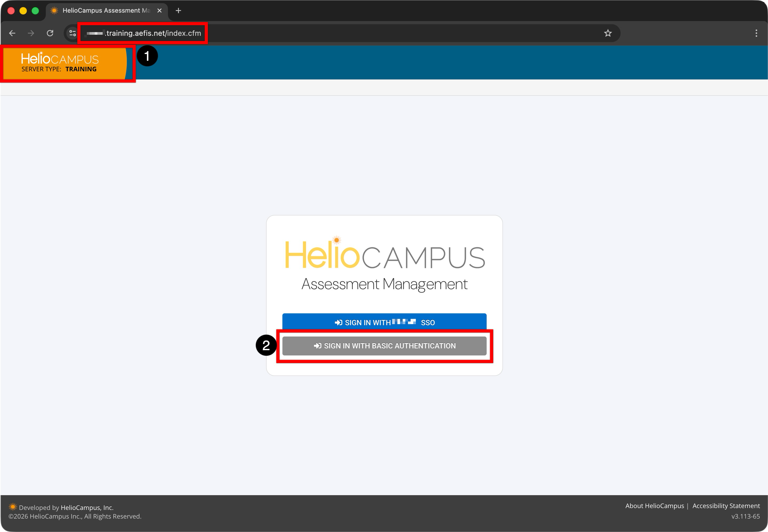Close the HelioCampus Assessment tab
Screen dimensions: 768x532
(159, 11)
